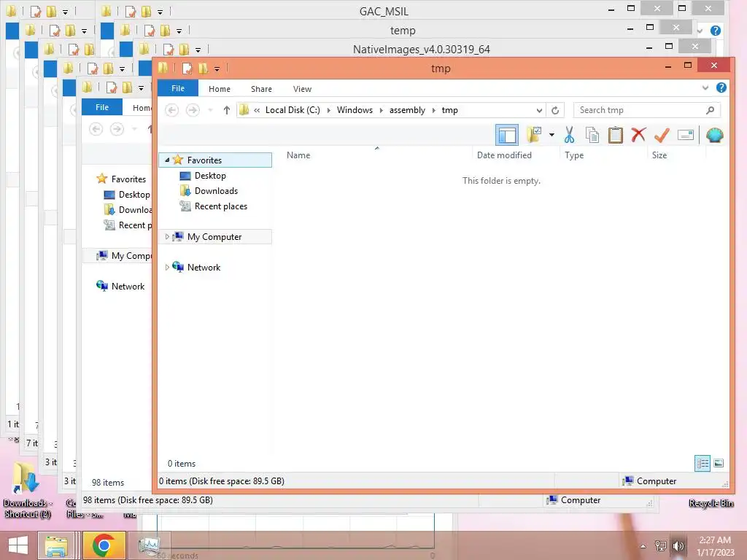This screenshot has height=560, width=747.
Task: Select Downloads under Favorites in tmp
Action: 216,190
